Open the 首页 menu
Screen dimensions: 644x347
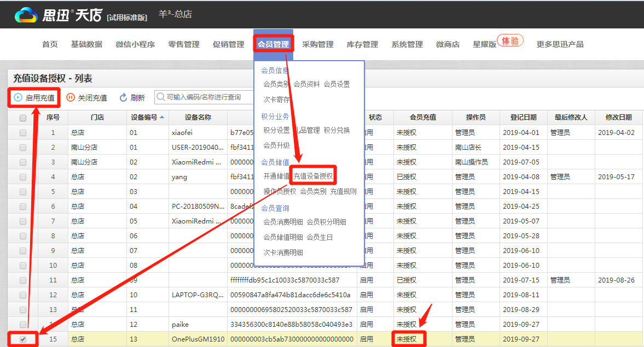pyautogui.click(x=50, y=44)
